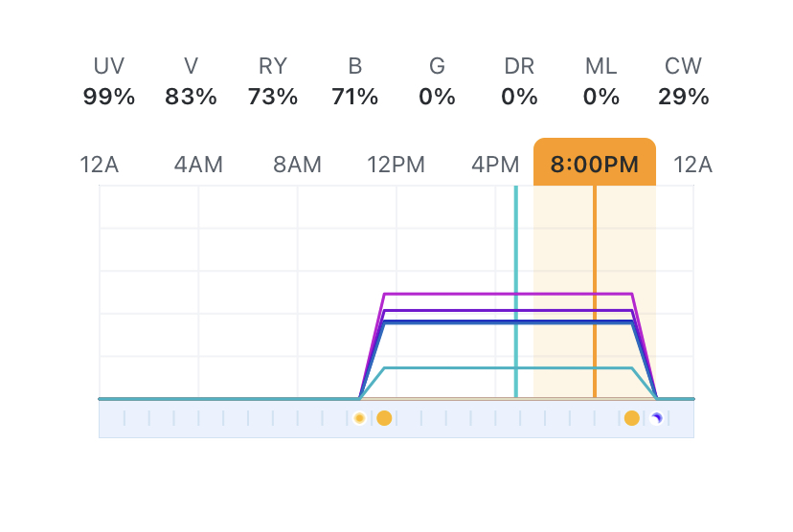Click the 8AM time axis label
The height and width of the screenshot is (532, 793).
point(297,165)
